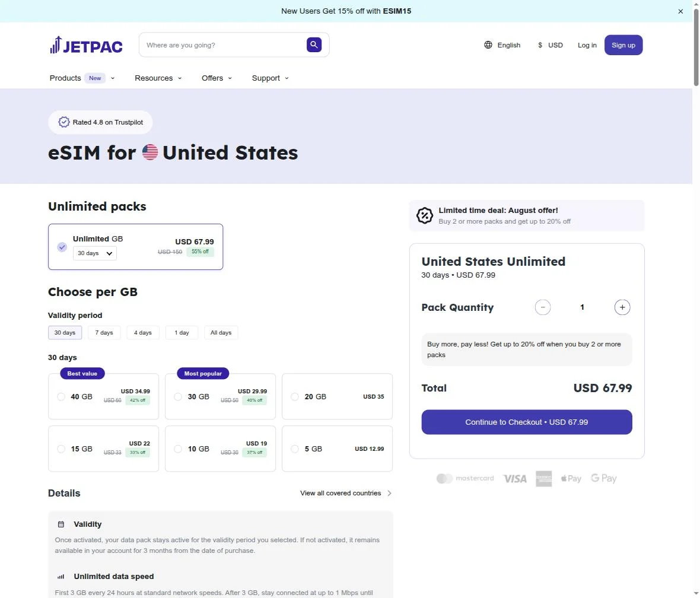The width and height of the screenshot is (700, 598).
Task: Click the discount percent badge icon
Action: point(425,215)
